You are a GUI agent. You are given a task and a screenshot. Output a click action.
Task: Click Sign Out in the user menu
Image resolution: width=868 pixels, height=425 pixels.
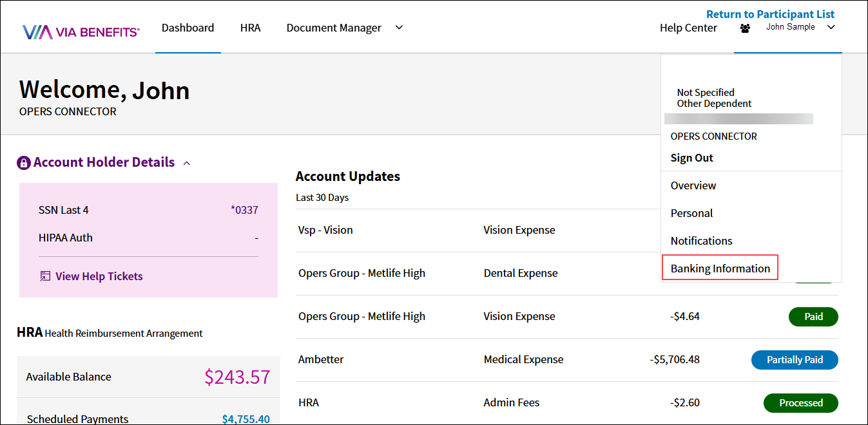pyautogui.click(x=691, y=158)
